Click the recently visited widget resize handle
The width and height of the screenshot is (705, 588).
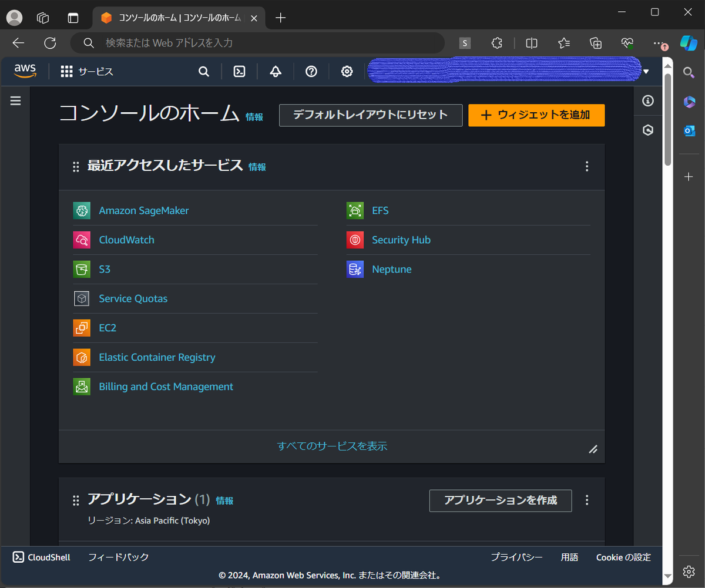click(x=593, y=449)
